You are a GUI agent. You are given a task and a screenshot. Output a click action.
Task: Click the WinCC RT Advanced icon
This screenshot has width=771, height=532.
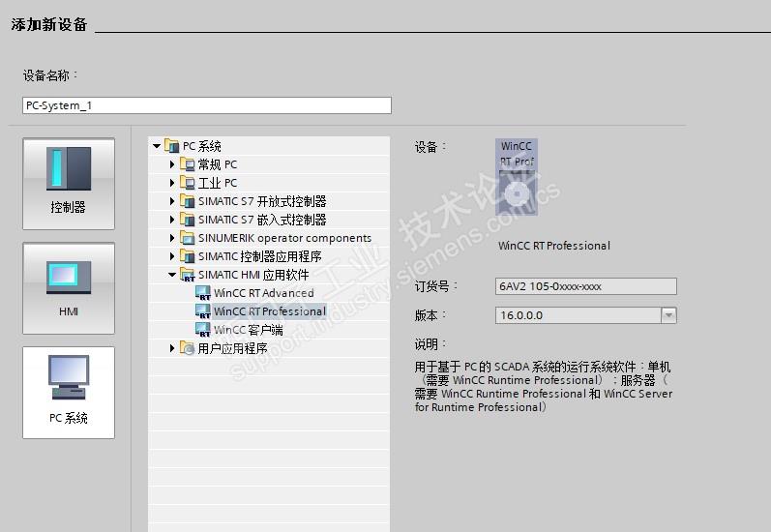[x=203, y=292]
